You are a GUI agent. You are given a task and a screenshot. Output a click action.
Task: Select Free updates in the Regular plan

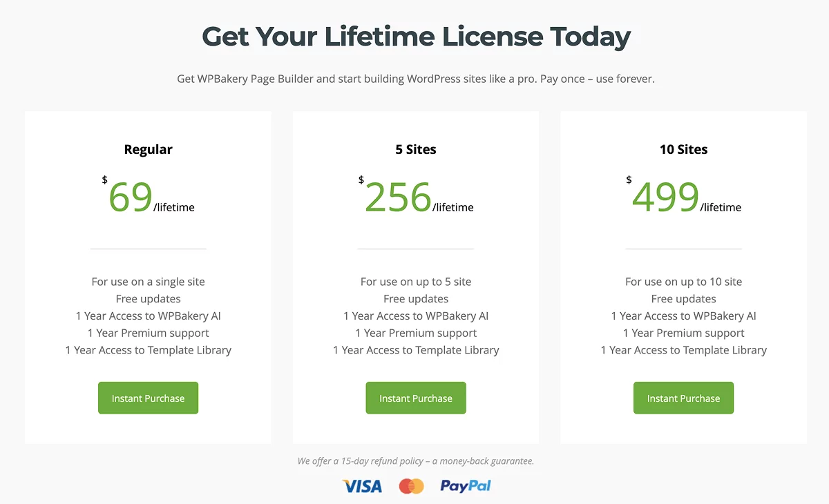click(148, 298)
